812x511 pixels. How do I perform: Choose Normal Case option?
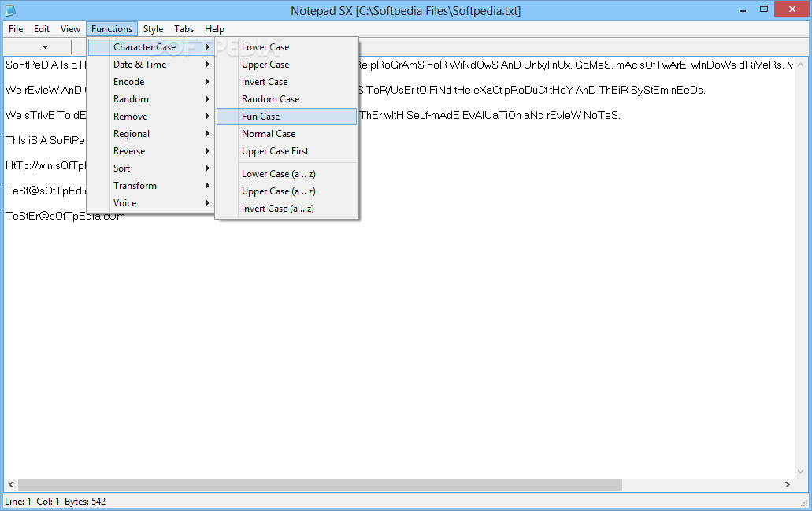[x=287, y=134]
